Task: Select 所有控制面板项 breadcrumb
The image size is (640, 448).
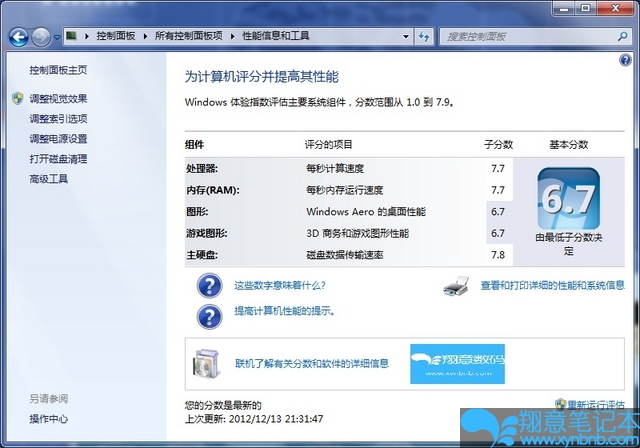Action: coord(189,36)
